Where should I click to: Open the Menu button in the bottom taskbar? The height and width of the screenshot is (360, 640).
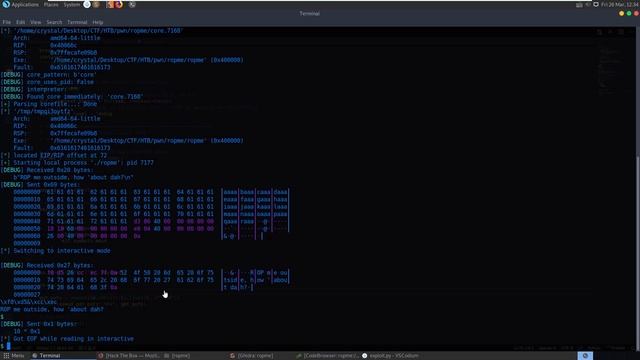(x=13, y=356)
